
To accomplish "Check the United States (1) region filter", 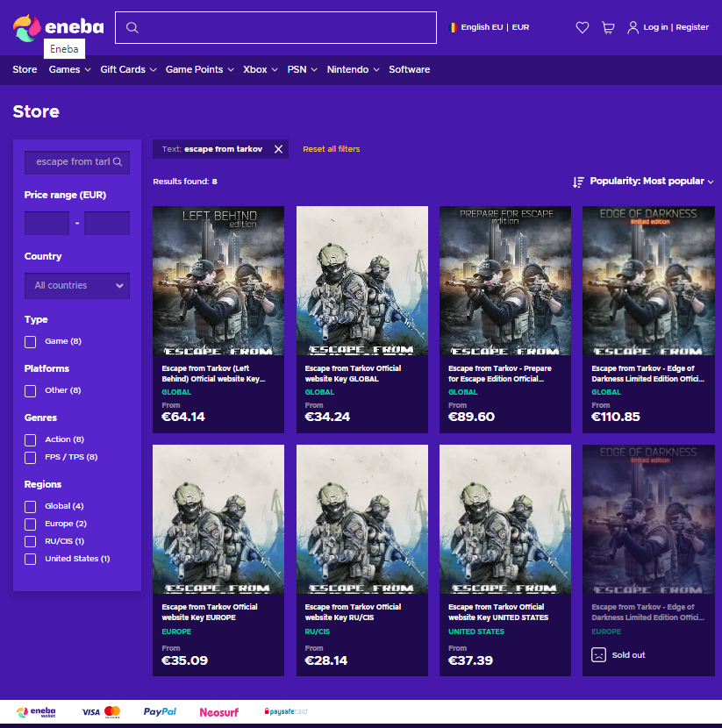I will coord(30,559).
